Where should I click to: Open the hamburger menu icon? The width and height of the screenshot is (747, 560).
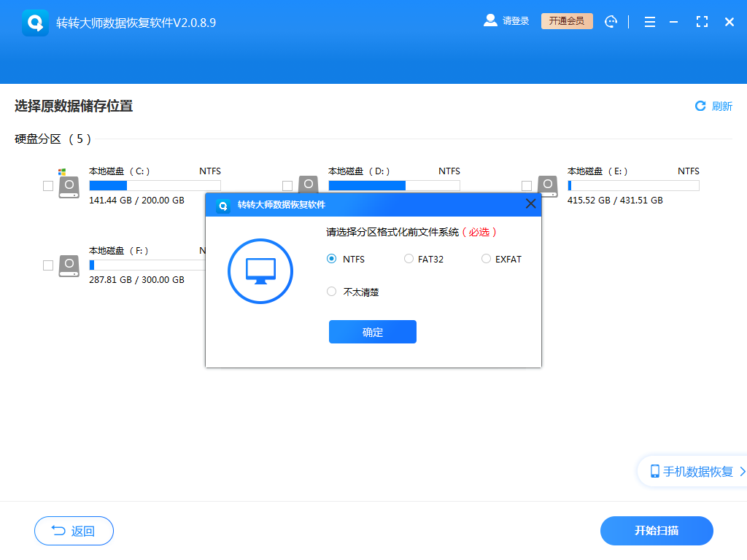click(649, 21)
